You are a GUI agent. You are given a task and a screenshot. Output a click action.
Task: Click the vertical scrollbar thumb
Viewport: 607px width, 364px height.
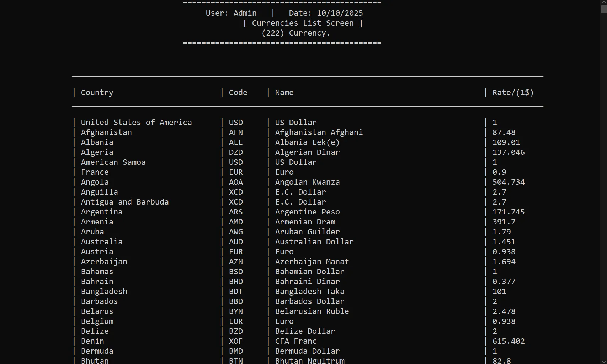click(603, 9)
